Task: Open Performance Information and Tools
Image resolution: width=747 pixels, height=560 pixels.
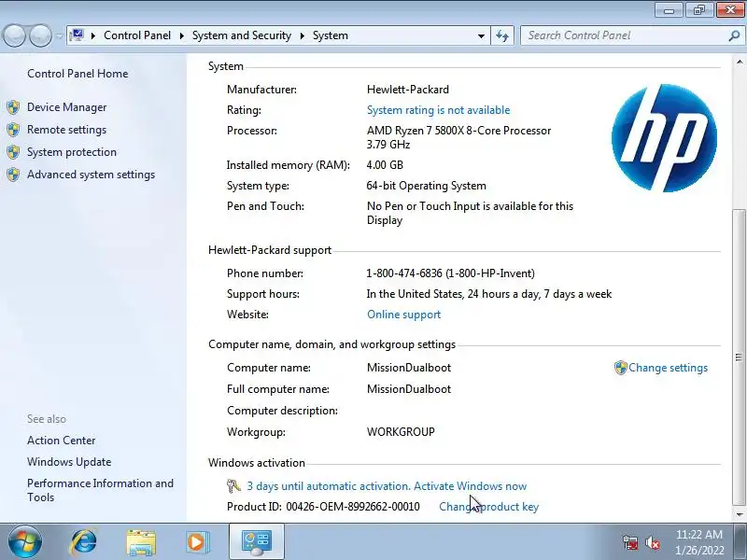Action: pos(100,490)
